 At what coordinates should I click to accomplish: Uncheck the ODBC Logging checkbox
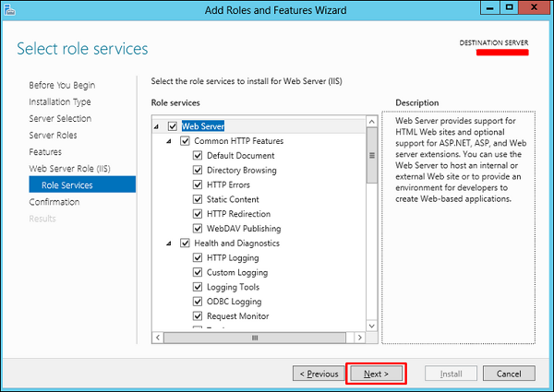coord(198,302)
